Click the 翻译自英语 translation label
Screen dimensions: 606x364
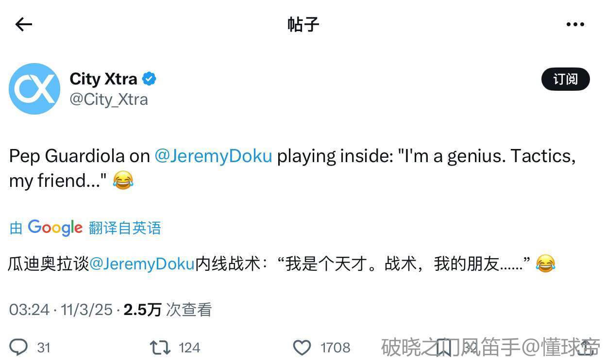125,228
